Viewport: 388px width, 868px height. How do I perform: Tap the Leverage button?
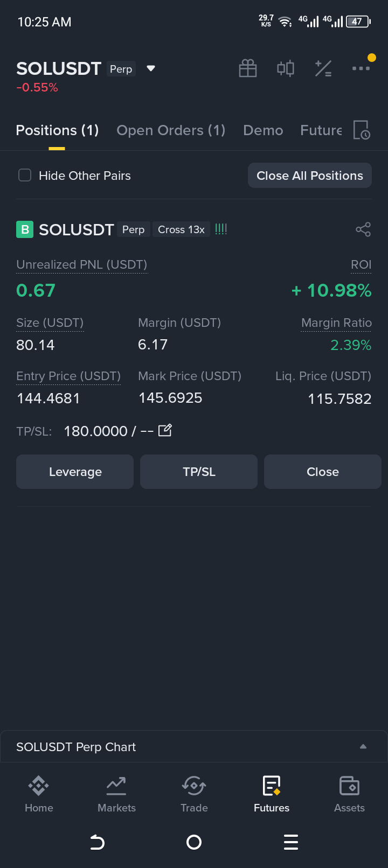(x=75, y=472)
